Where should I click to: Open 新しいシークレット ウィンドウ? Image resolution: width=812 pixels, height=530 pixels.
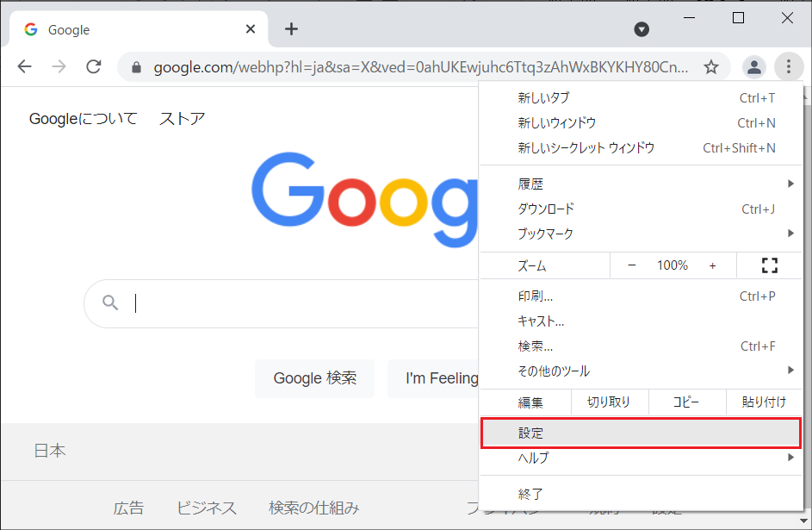coord(642,147)
